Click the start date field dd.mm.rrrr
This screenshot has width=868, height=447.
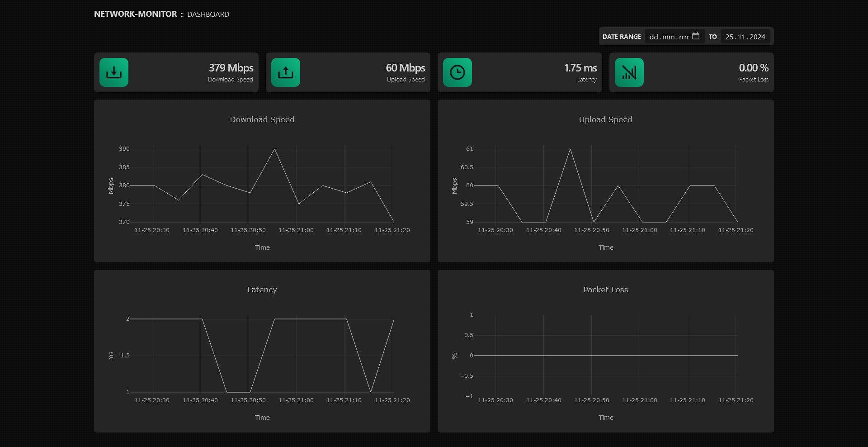click(x=675, y=37)
